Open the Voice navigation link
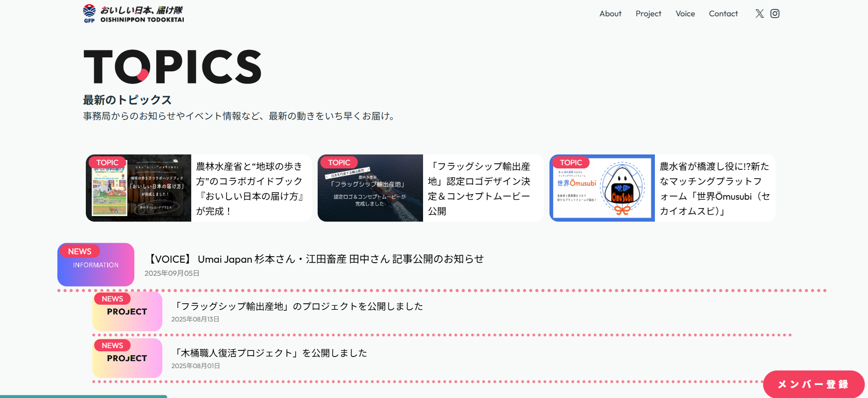Image resolution: width=868 pixels, height=398 pixels. [x=685, y=14]
